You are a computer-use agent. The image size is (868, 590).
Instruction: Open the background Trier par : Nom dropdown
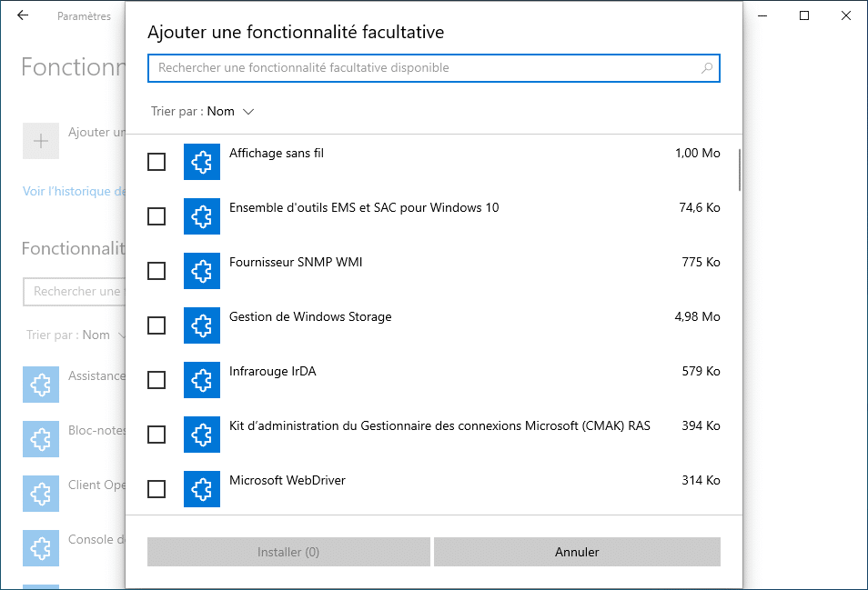tap(76, 335)
